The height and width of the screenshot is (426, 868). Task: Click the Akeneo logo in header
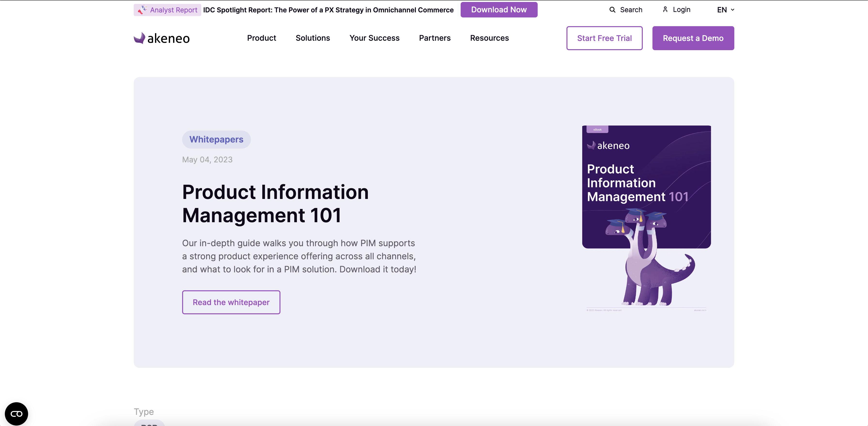click(162, 38)
